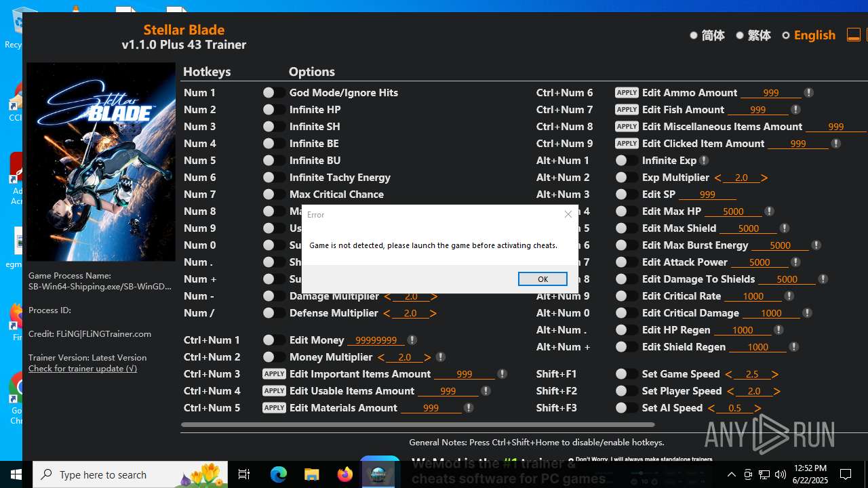Click OK in the Error dialog
The image size is (868, 488).
pyautogui.click(x=542, y=279)
